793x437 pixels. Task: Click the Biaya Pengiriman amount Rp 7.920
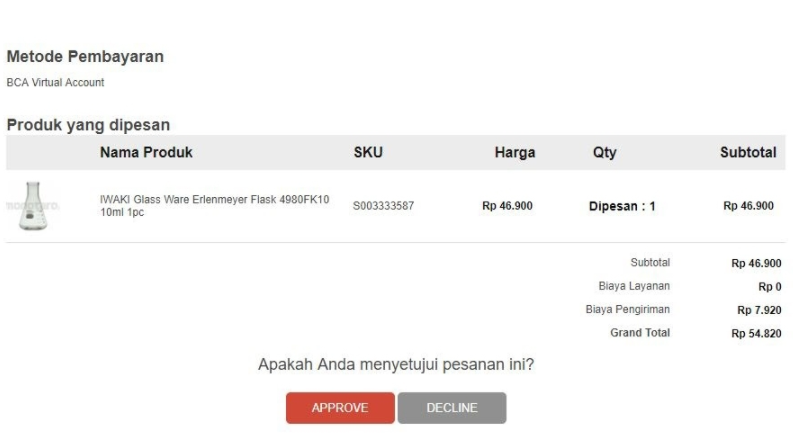(759, 310)
